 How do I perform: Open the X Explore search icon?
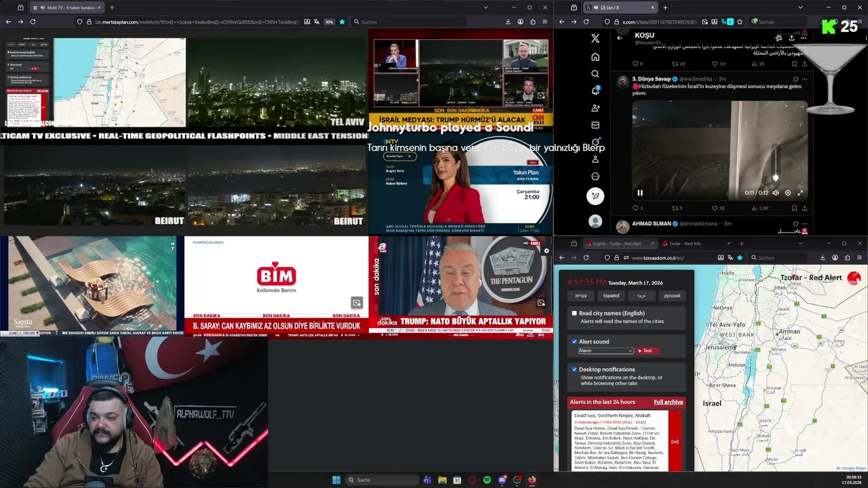point(595,74)
